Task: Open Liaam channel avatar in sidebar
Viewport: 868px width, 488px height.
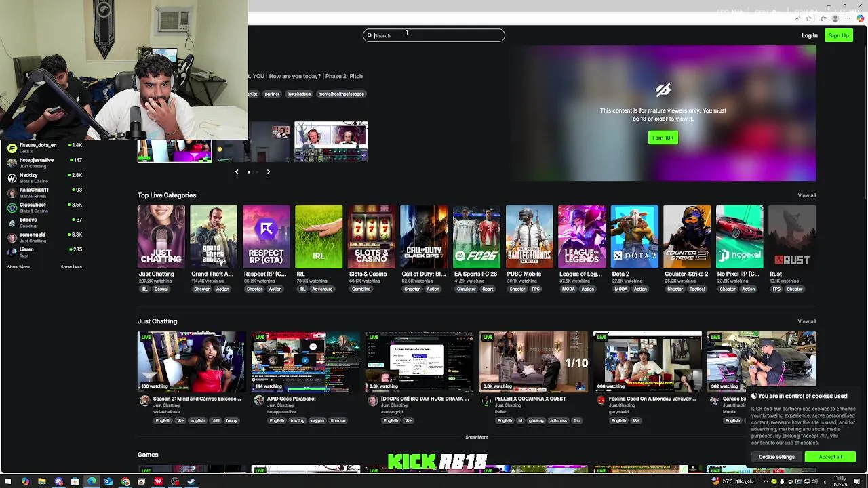Action: tap(12, 252)
